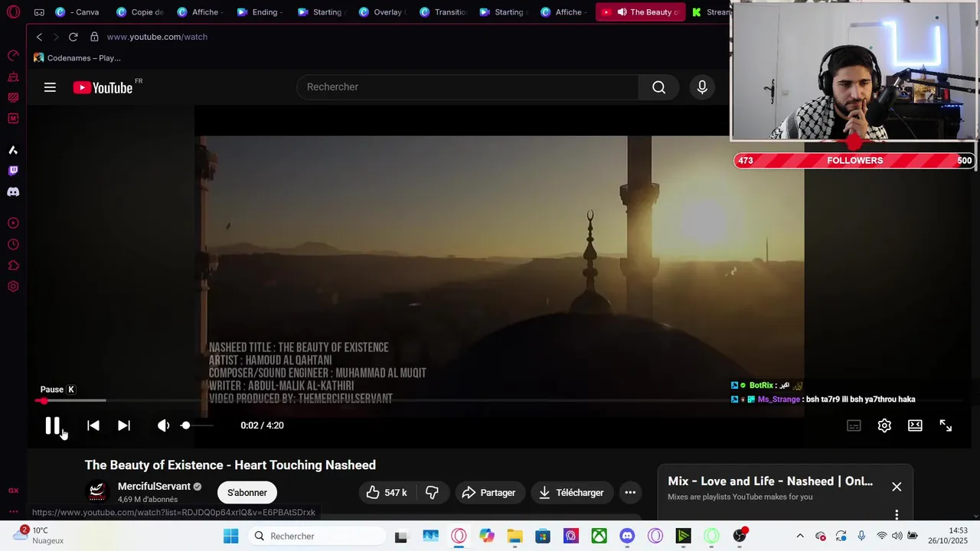Switch the player to theater mode
980x551 pixels.
(x=915, y=425)
